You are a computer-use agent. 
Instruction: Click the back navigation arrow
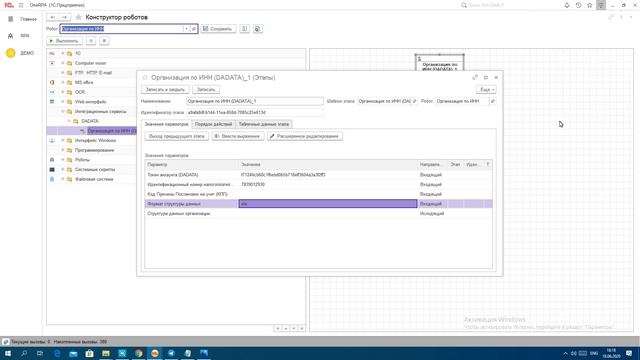52,17
